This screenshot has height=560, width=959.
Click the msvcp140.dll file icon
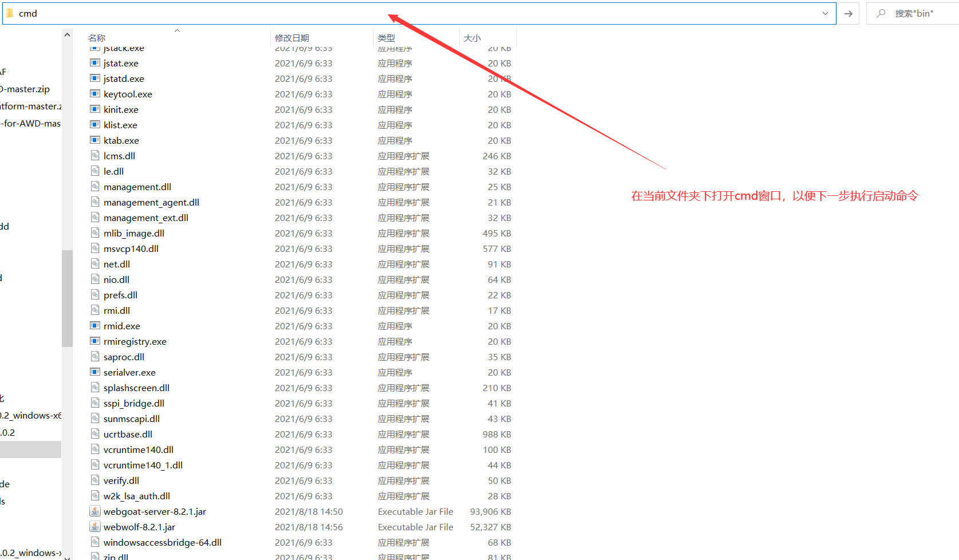tap(95, 249)
